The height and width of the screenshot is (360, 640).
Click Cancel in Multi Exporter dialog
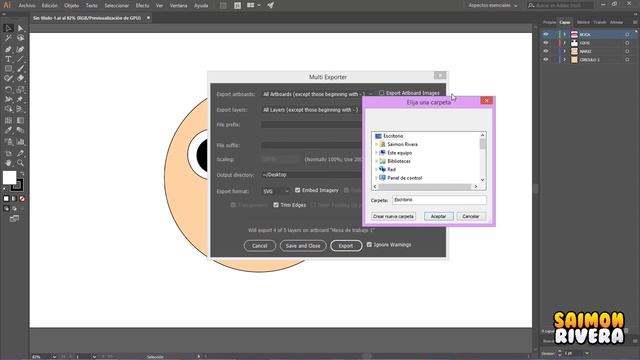[260, 246]
